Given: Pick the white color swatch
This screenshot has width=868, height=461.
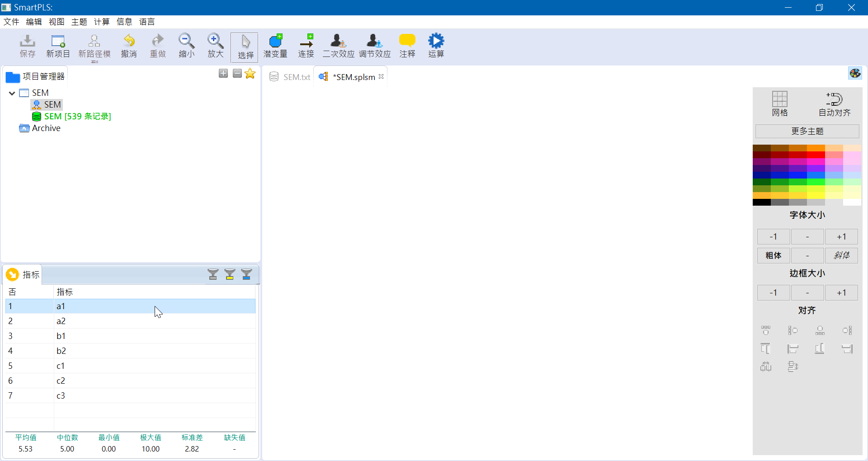Looking at the screenshot, I should click(x=852, y=202).
